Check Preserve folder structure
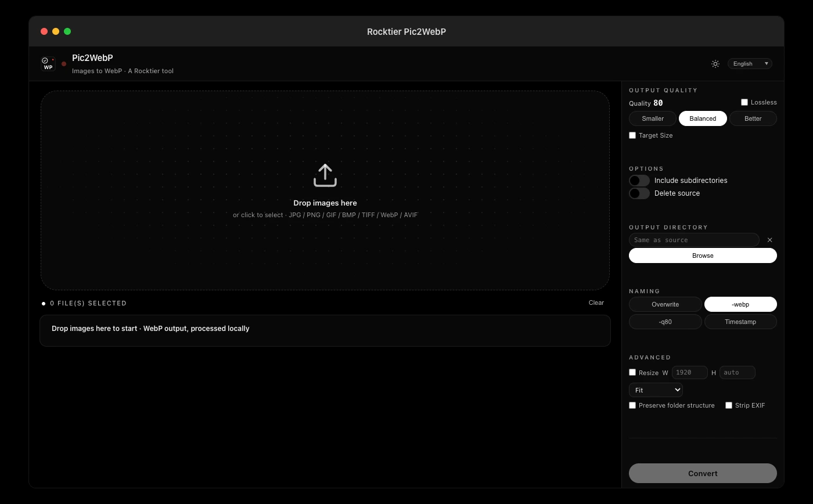The width and height of the screenshot is (813, 504). (x=632, y=405)
